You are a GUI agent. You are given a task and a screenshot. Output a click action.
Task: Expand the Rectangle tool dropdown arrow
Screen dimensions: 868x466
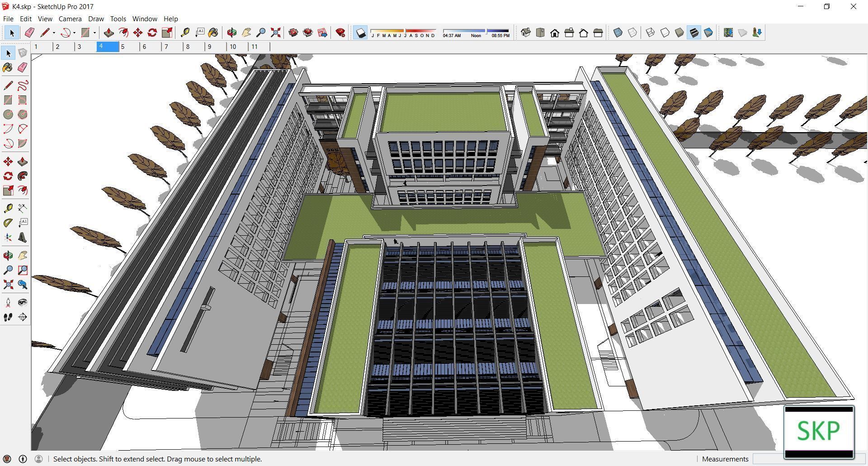pos(94,33)
